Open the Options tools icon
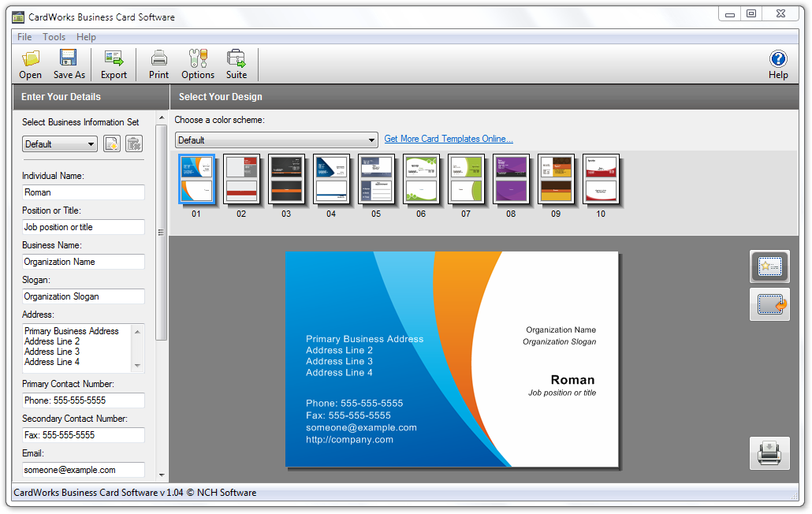Viewport: 812px width, 514px height. (x=198, y=65)
